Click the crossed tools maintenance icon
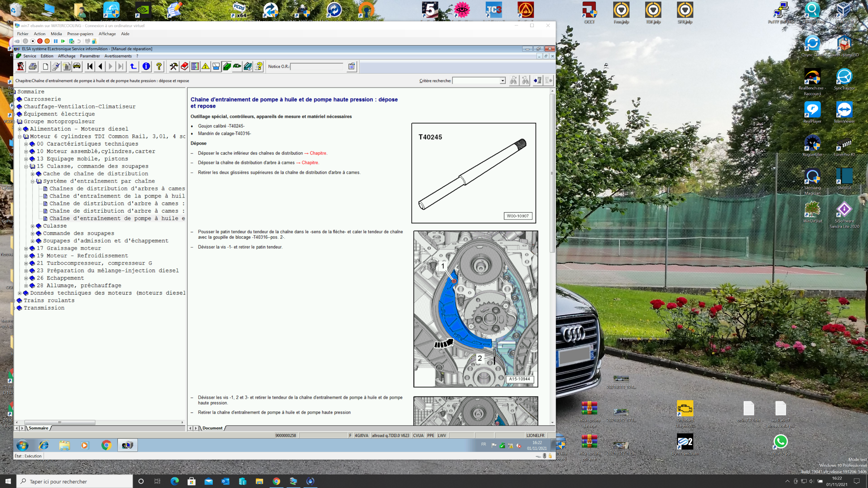Screen dimensions: 868x488 point(174,66)
